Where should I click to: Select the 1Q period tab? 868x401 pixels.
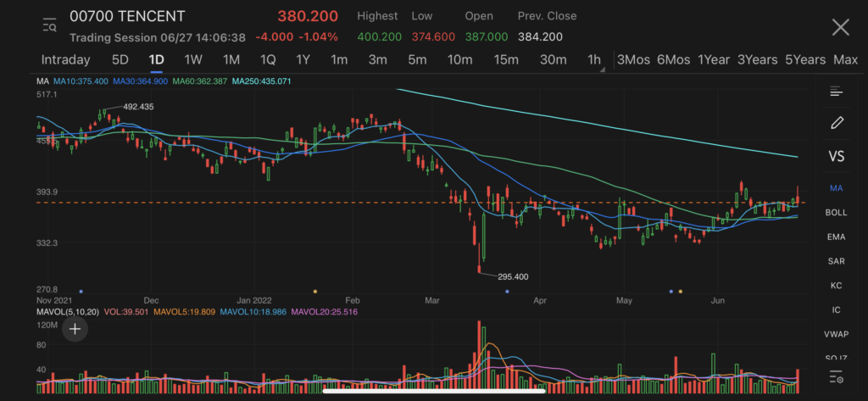point(268,59)
